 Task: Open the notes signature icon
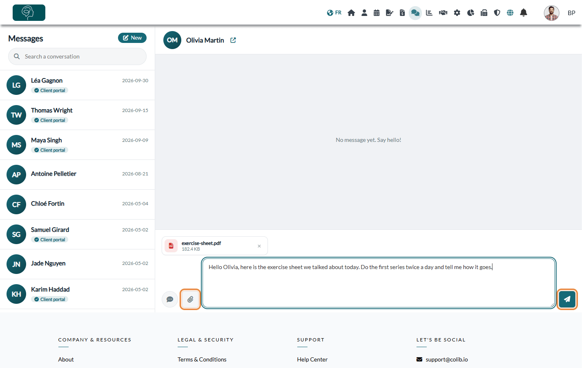click(390, 13)
